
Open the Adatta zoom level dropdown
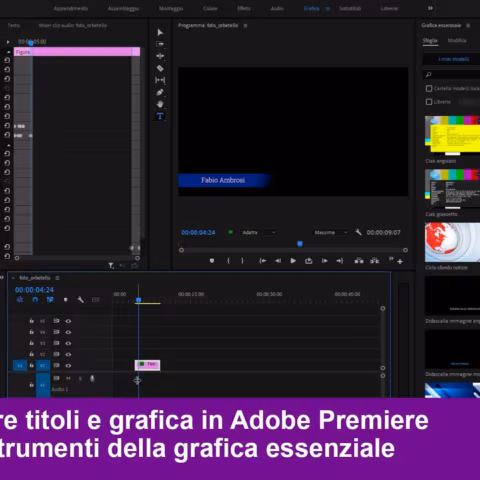258,232
